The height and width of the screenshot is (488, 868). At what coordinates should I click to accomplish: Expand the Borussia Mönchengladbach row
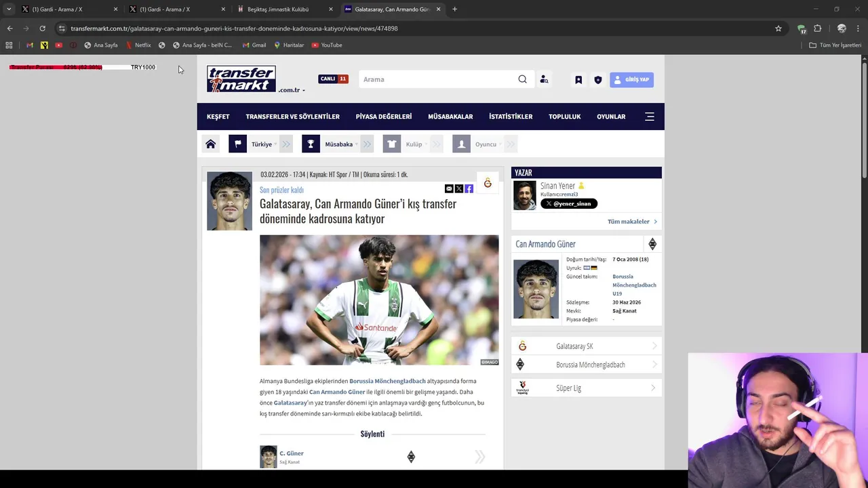587,365
